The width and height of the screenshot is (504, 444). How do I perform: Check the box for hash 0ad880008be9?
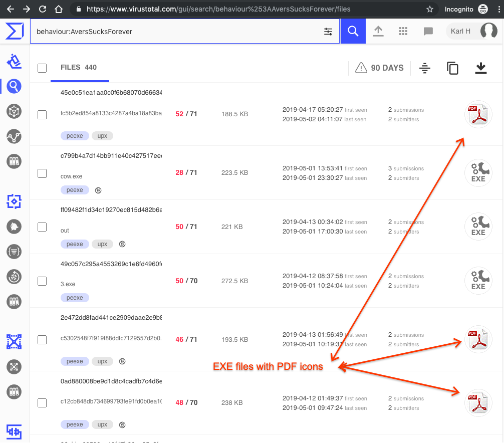[x=42, y=403]
